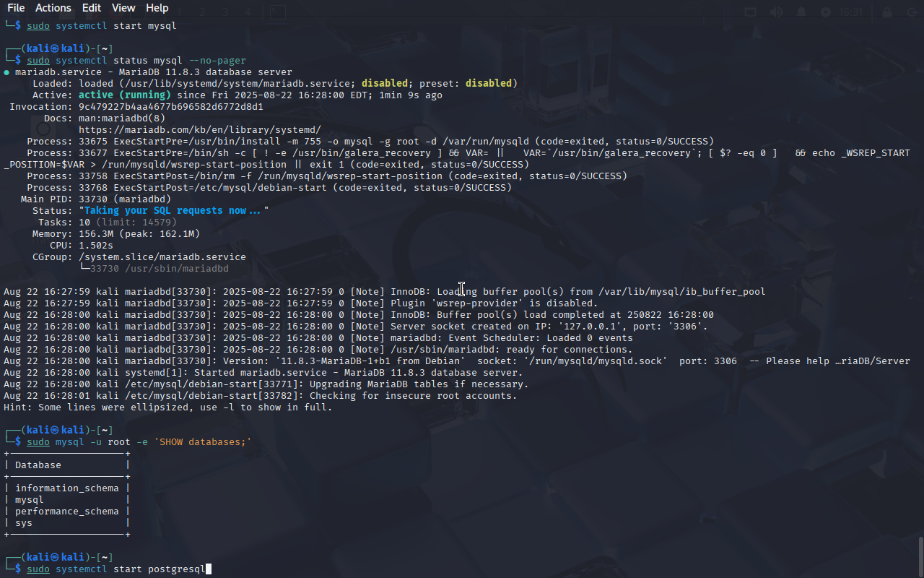Click the 'active (running)' status text
The image size is (924, 578).
(125, 95)
